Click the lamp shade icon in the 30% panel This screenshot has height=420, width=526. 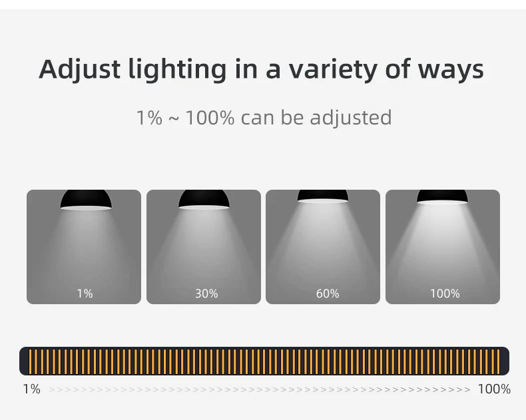[204, 200]
